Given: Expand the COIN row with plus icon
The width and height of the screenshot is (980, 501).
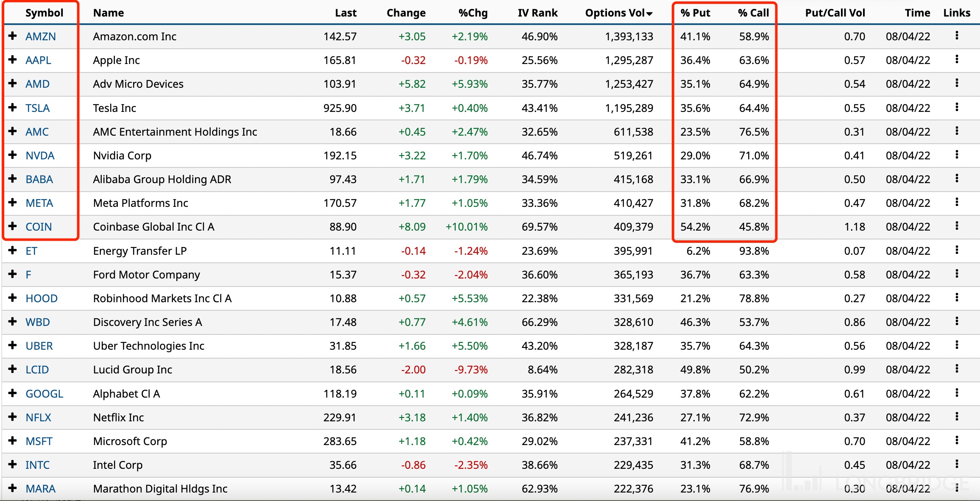Looking at the screenshot, I should pyautogui.click(x=13, y=226).
